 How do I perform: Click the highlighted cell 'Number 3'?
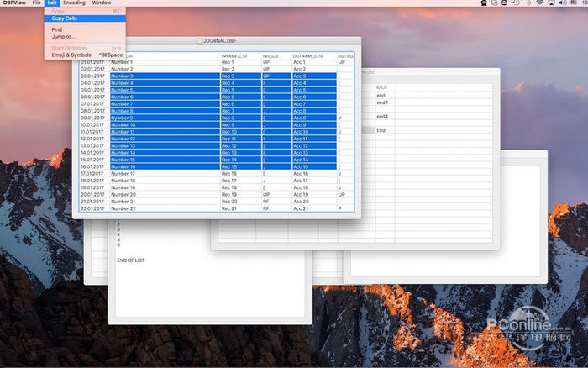point(165,76)
